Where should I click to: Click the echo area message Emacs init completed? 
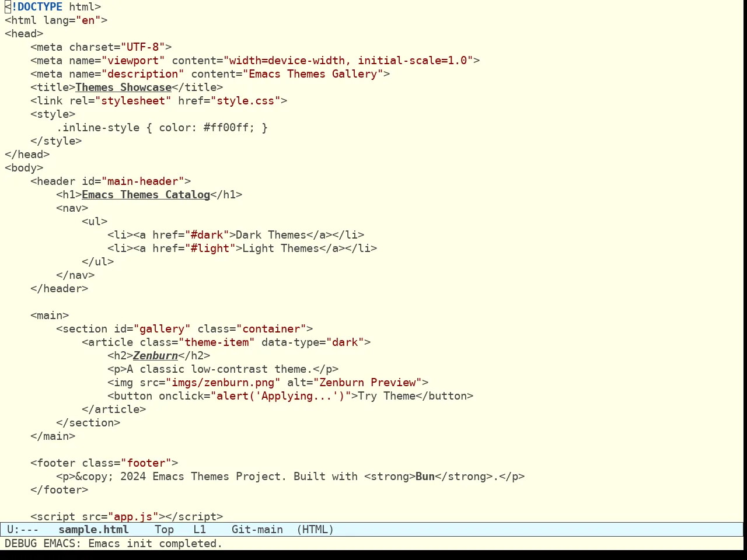(155, 544)
